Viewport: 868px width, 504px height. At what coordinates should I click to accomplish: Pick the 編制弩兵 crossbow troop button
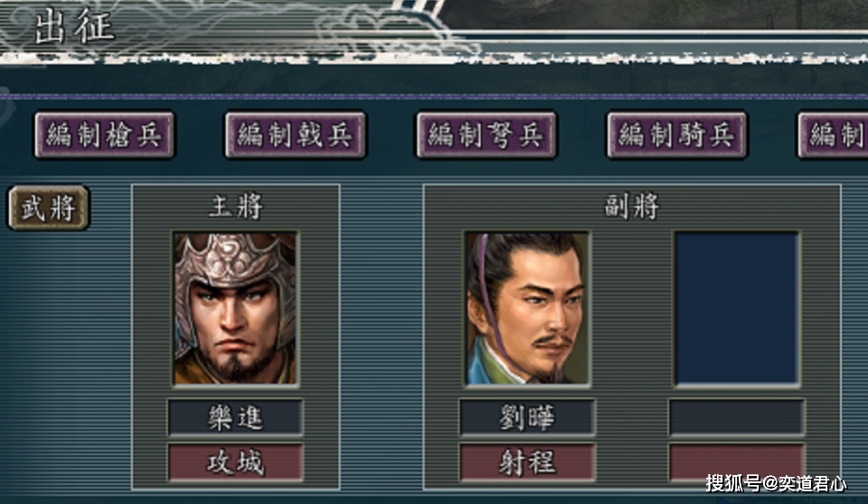pos(486,135)
